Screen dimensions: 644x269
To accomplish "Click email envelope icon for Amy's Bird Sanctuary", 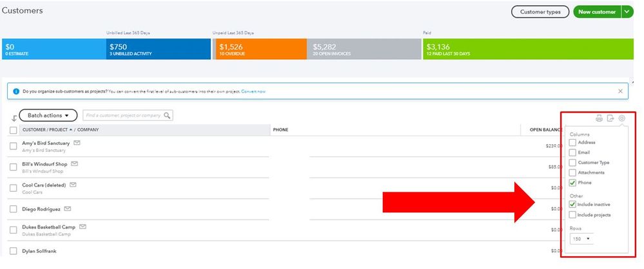I will (x=77, y=143).
